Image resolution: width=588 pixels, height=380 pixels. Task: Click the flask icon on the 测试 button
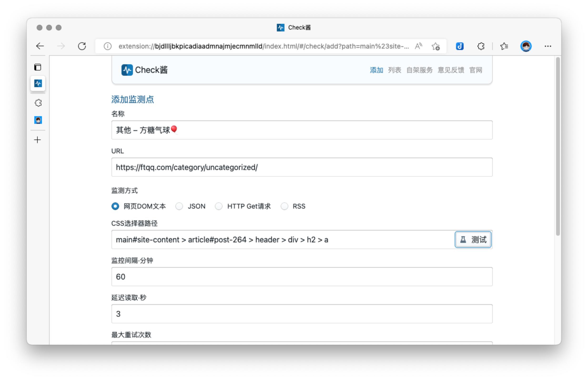pos(463,239)
